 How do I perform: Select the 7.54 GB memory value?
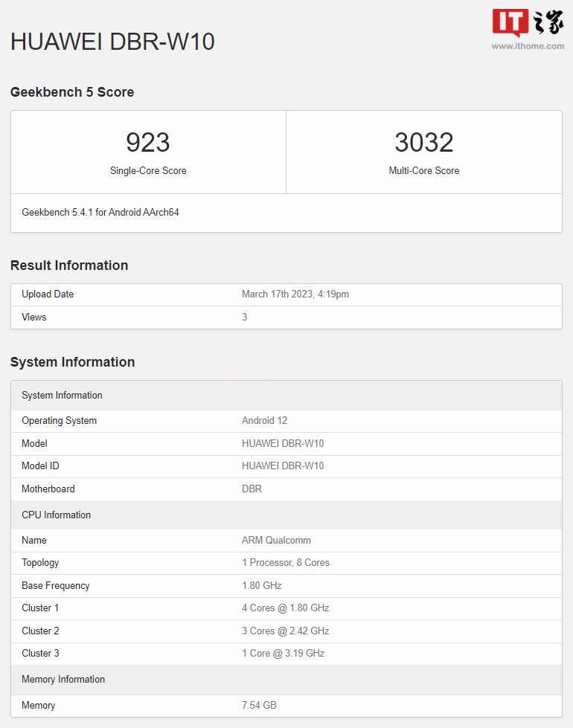click(259, 705)
